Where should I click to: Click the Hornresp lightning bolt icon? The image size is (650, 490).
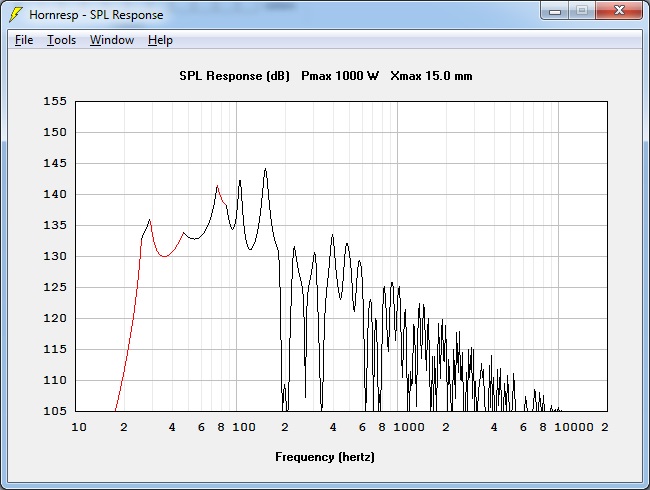point(15,15)
